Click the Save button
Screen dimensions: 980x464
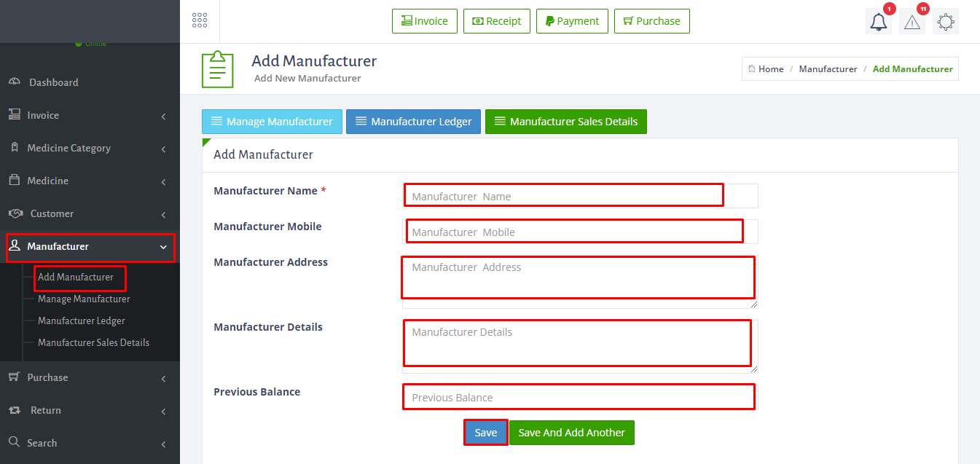click(486, 433)
